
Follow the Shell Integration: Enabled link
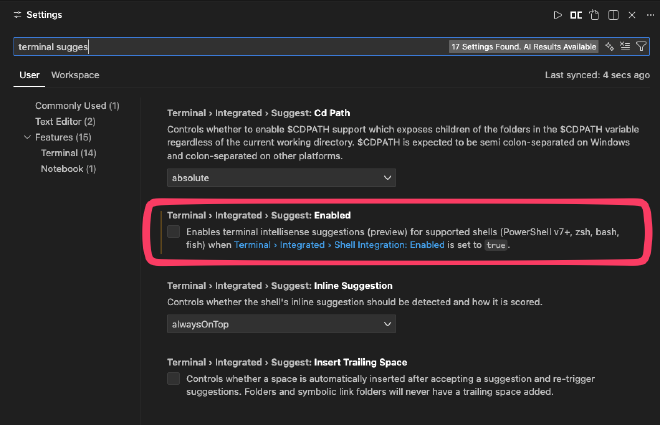point(339,245)
